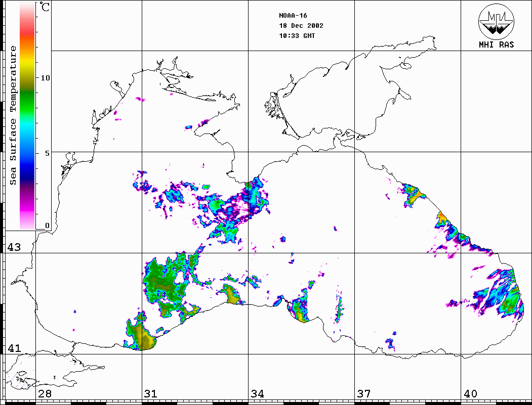Click the '10:33 GMT' time text

click(x=297, y=35)
